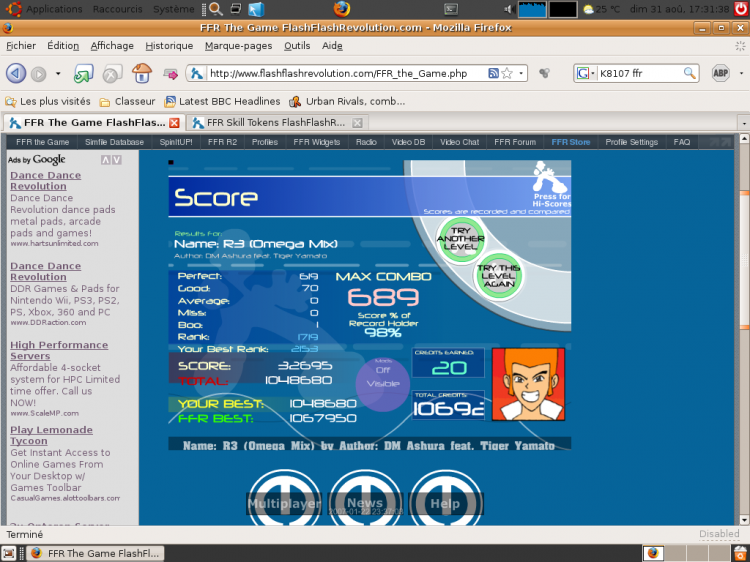Image resolution: width=750 pixels, height=562 pixels.
Task: Click the terminal icon in the top panel
Action: tap(451, 9)
